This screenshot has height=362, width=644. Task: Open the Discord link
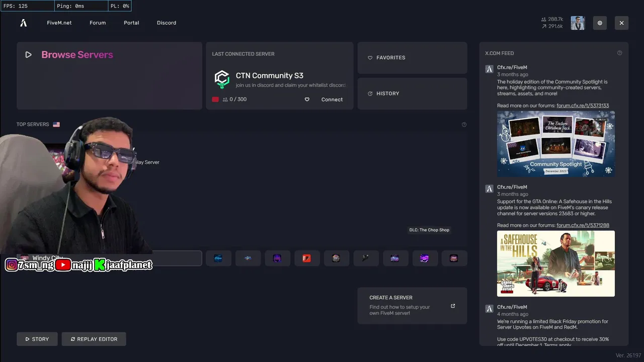[167, 23]
